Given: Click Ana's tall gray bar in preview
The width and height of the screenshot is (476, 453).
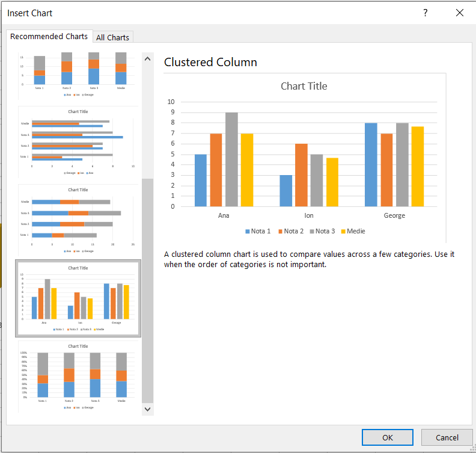Looking at the screenshot, I should 231,159.
